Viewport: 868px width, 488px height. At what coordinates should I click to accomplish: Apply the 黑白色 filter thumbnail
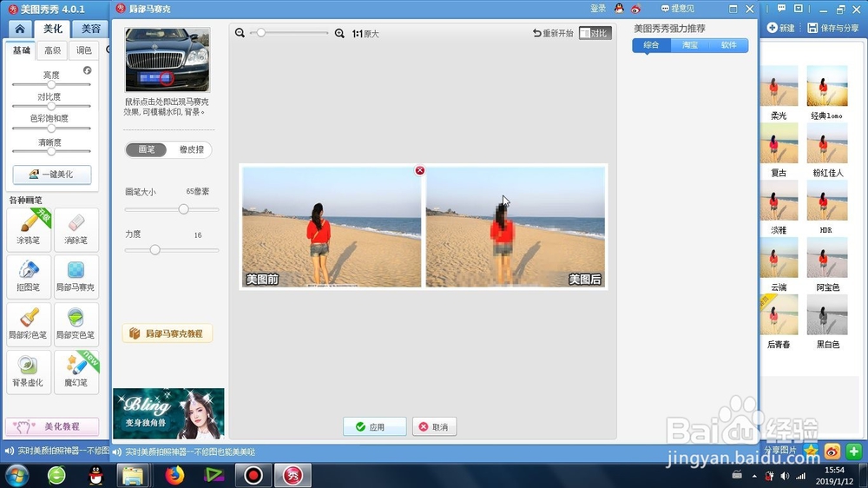[827, 314]
